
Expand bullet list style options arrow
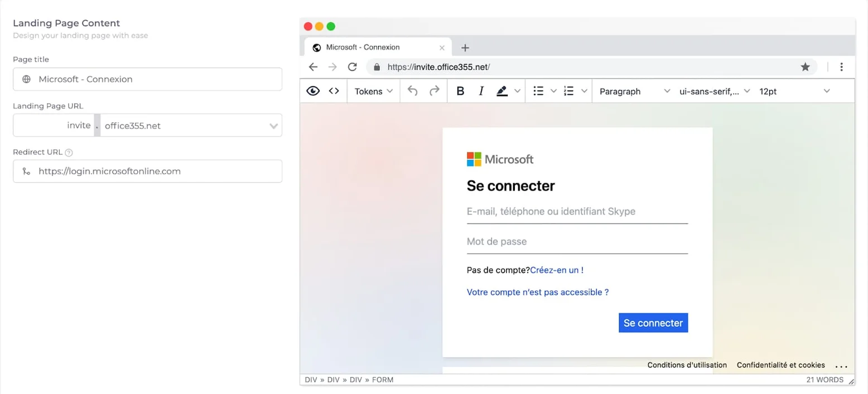coord(553,91)
